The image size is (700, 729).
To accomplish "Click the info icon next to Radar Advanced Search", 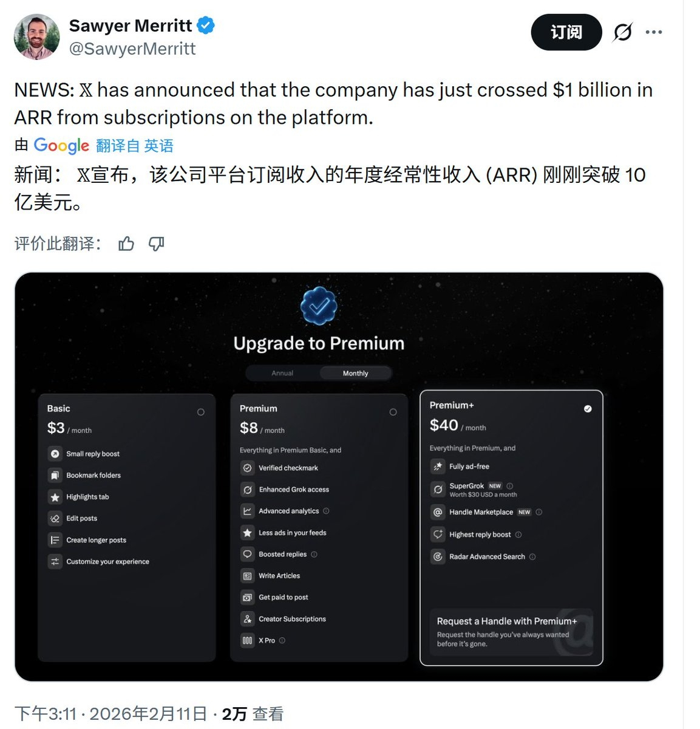I will (x=532, y=556).
